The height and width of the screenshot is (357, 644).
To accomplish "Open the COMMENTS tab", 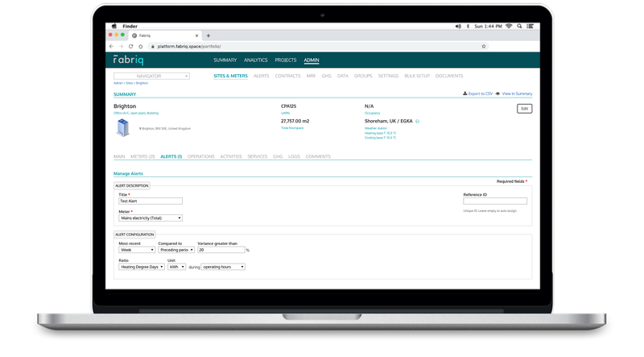I will (318, 156).
